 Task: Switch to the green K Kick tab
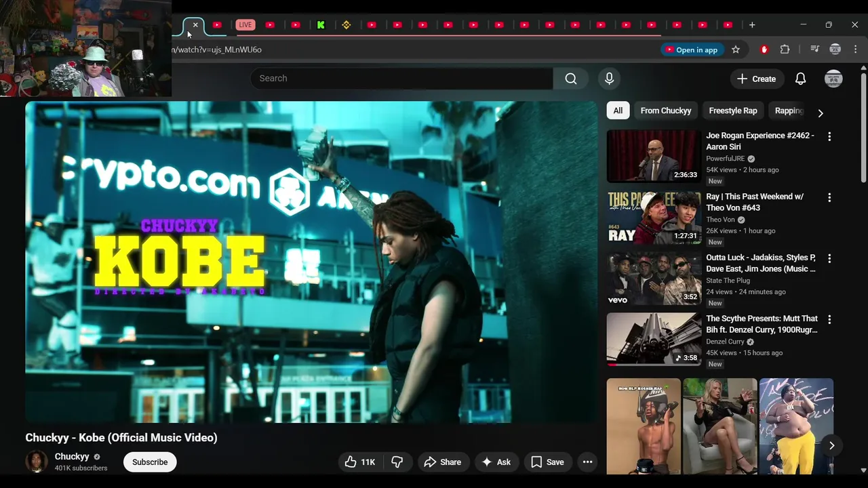click(321, 25)
